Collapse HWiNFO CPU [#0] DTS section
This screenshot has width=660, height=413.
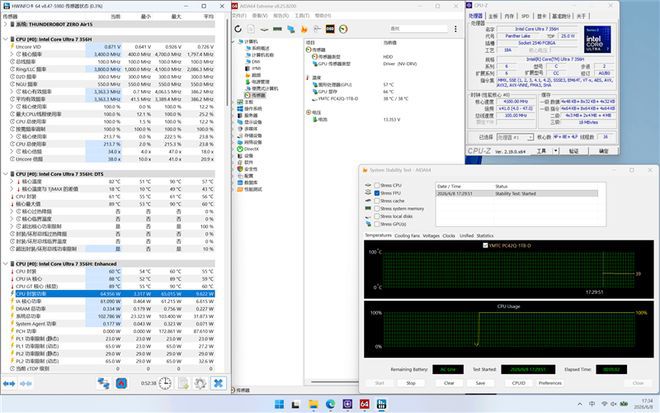[5, 174]
